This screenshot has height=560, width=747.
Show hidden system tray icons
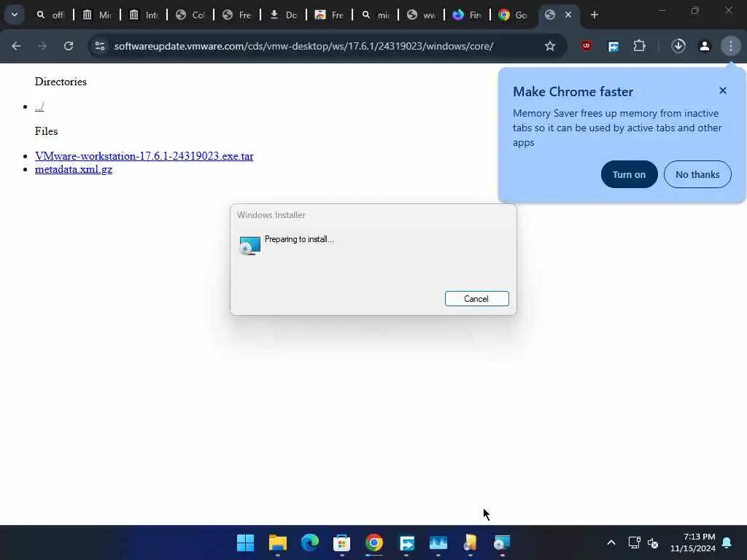click(x=611, y=542)
